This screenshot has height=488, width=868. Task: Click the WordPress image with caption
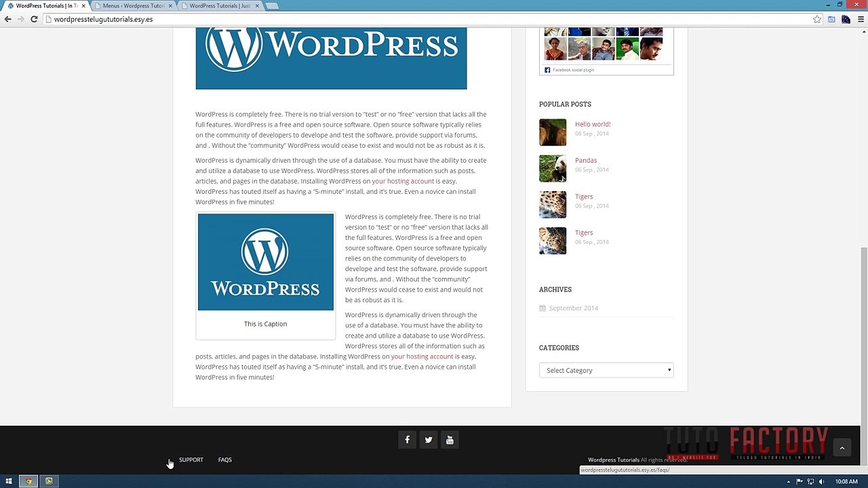pyautogui.click(x=266, y=262)
